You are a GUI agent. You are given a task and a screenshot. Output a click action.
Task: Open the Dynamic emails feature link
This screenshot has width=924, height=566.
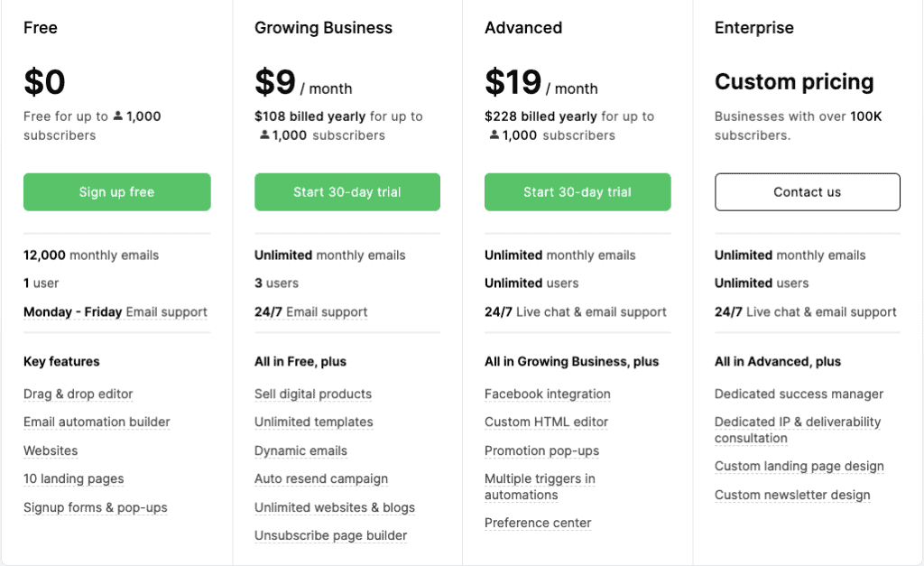click(x=300, y=450)
